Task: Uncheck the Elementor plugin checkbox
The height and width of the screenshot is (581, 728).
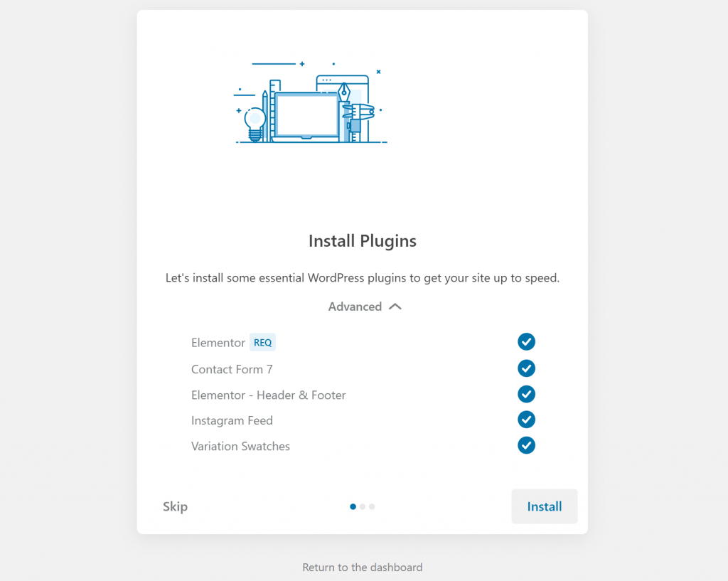Action: (x=526, y=342)
